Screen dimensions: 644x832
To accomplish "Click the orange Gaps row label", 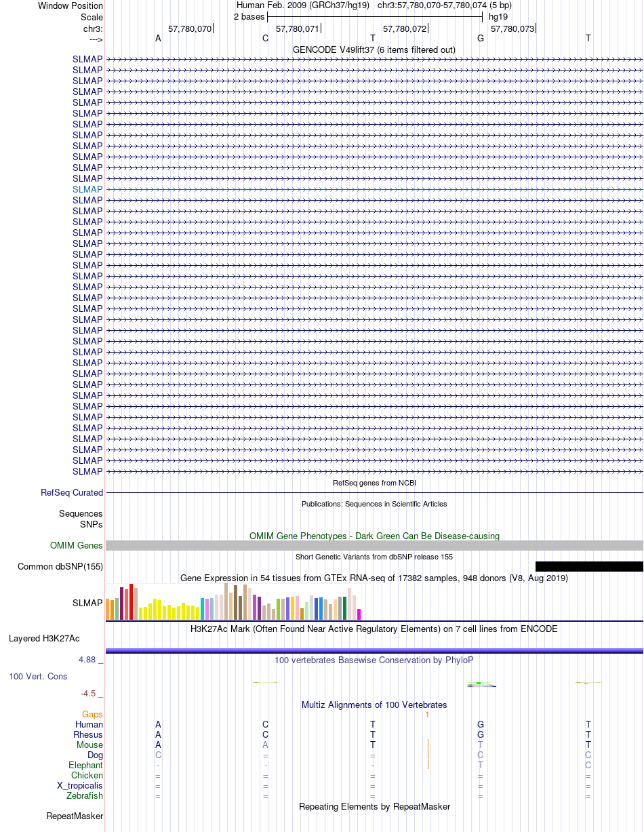I will pos(92,714).
